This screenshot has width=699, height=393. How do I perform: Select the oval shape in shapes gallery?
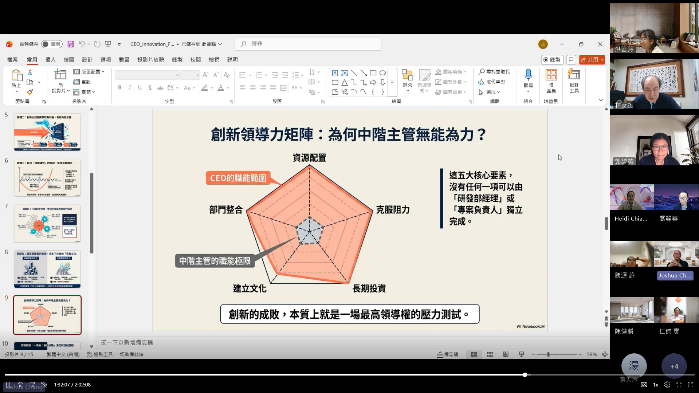coord(382,73)
